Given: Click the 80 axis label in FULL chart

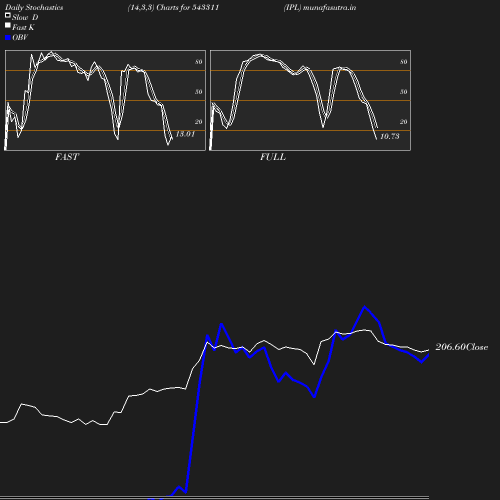Looking at the screenshot, I should [x=404, y=62].
